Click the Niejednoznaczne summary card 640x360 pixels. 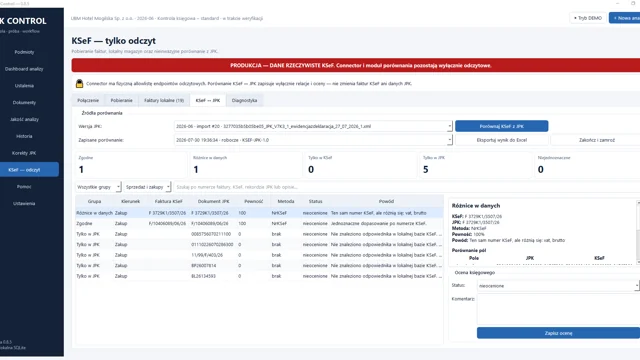pyautogui.click(x=587, y=165)
